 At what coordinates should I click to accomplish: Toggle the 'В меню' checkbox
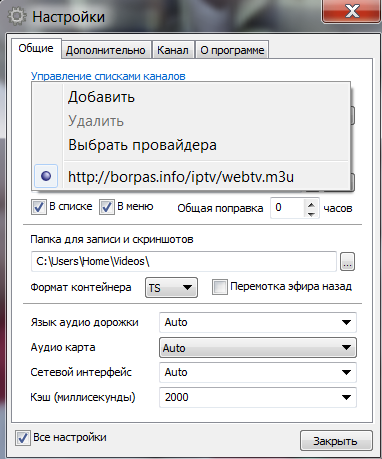106,207
